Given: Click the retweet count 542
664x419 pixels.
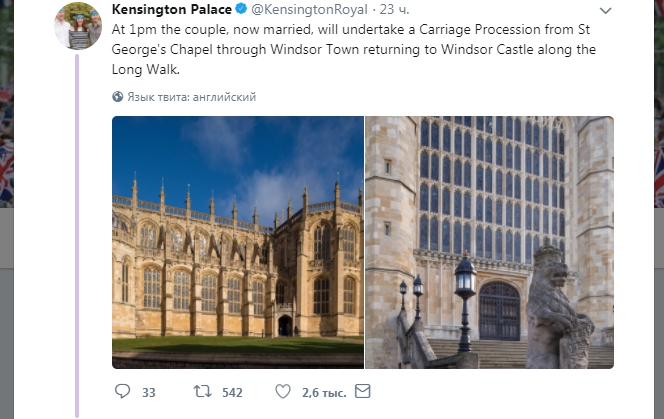Looking at the screenshot, I should (x=232, y=393).
